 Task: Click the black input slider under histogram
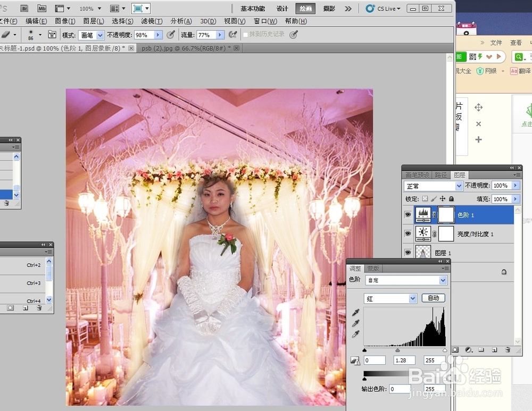pyautogui.click(x=365, y=350)
